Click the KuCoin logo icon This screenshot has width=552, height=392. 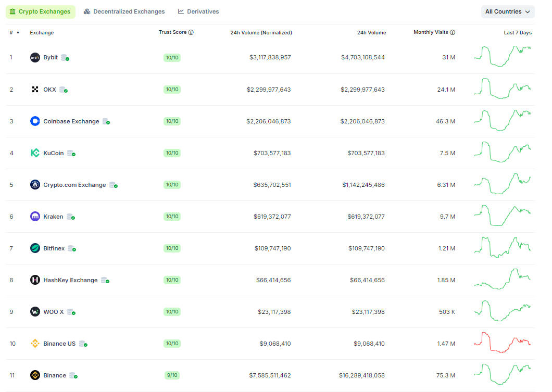click(35, 153)
